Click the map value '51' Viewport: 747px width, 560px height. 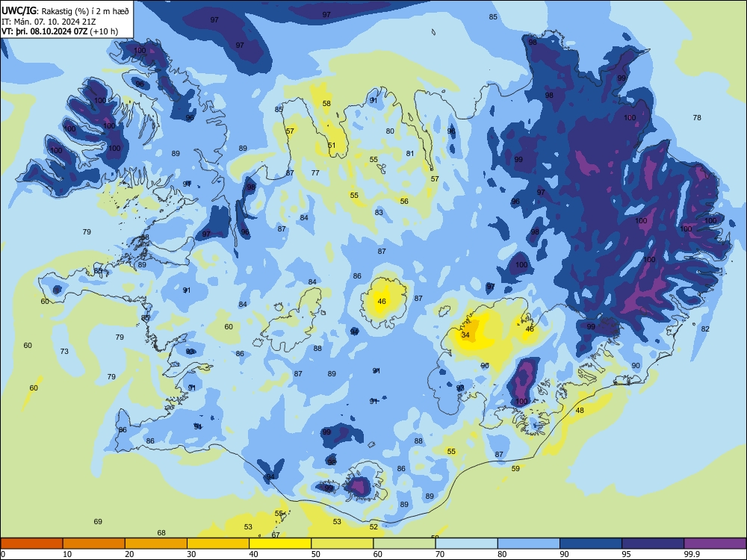(332, 146)
